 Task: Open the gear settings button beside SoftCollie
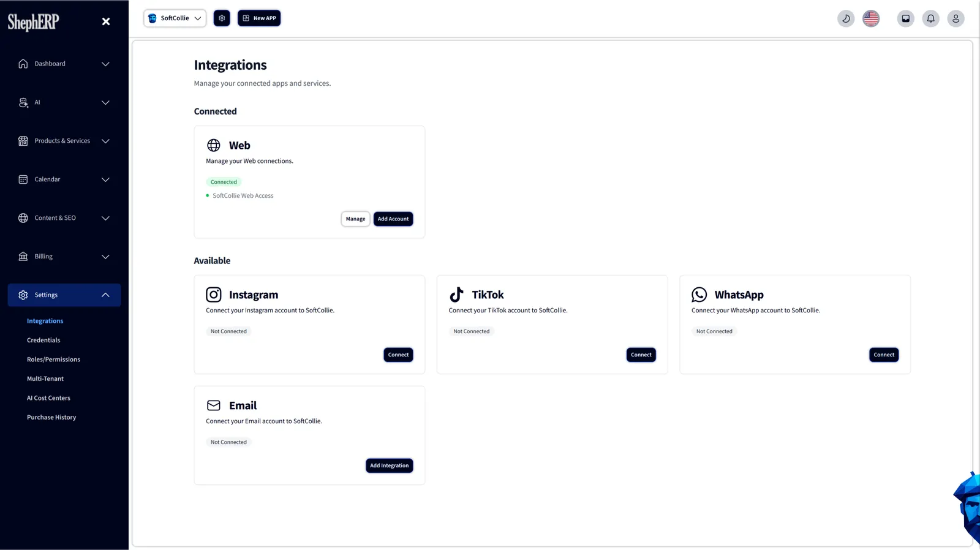222,18
